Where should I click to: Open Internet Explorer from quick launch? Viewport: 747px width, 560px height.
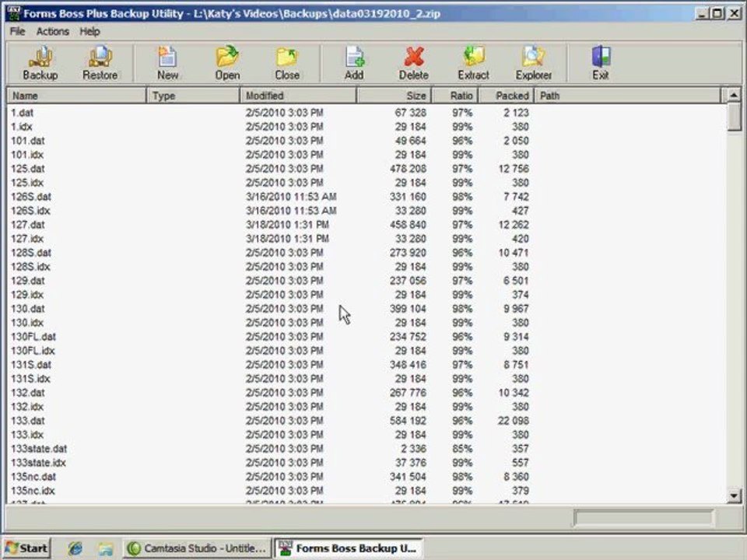(x=75, y=548)
